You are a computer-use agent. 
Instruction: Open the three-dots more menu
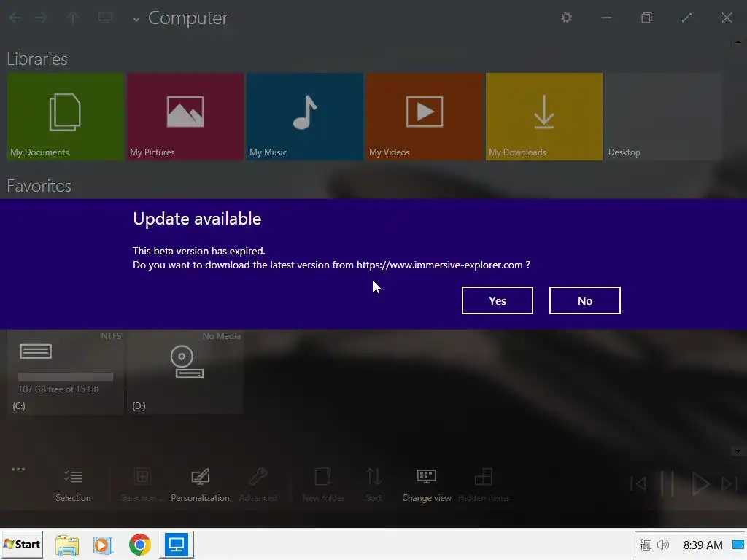click(18, 469)
